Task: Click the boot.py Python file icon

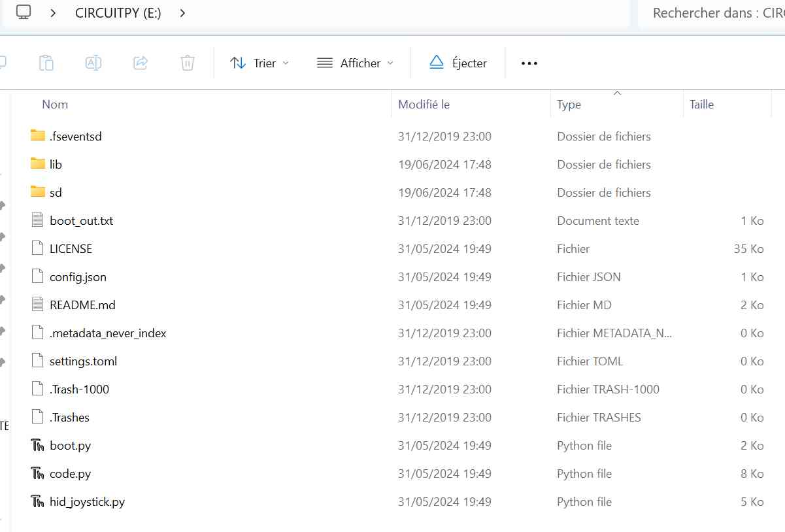Action: (38, 445)
